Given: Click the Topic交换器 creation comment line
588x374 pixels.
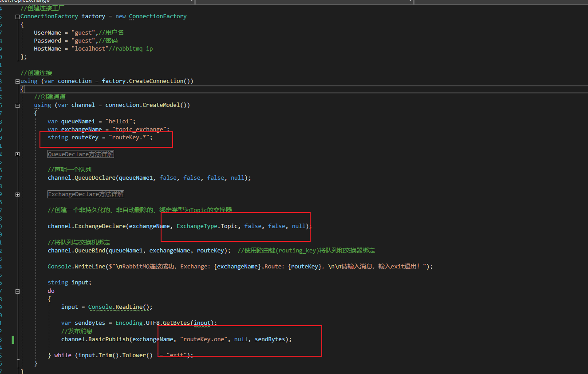Looking at the screenshot, I should [x=140, y=210].
